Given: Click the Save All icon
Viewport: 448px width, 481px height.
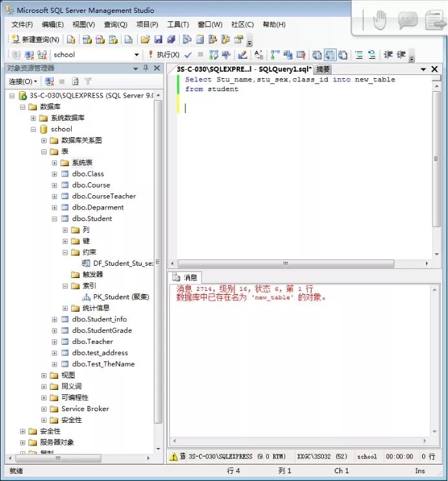Looking at the screenshot, I should click(x=171, y=39).
